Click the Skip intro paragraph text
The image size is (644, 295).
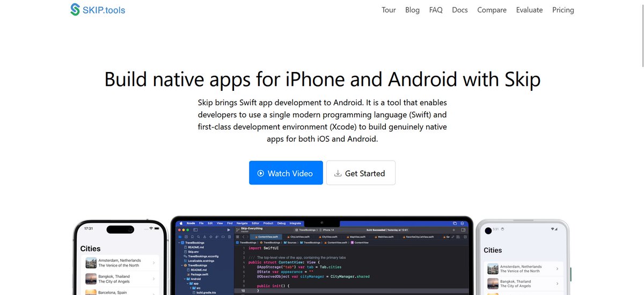click(322, 120)
